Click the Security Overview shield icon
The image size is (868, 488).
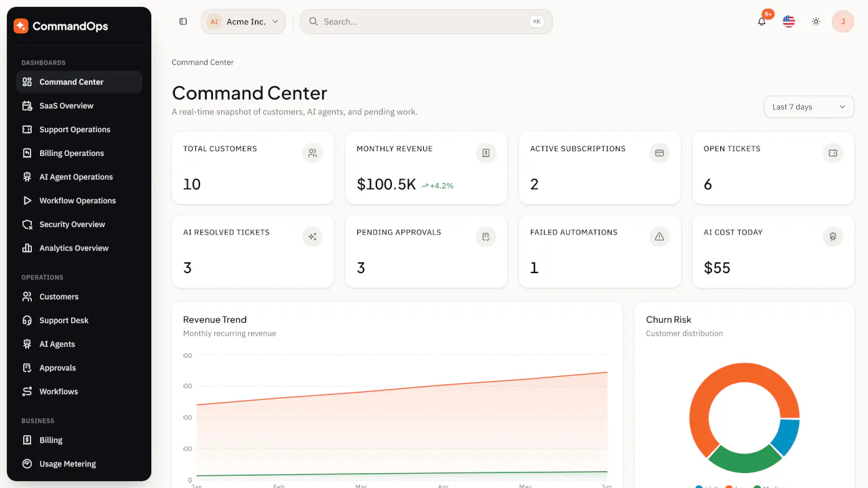click(x=27, y=224)
